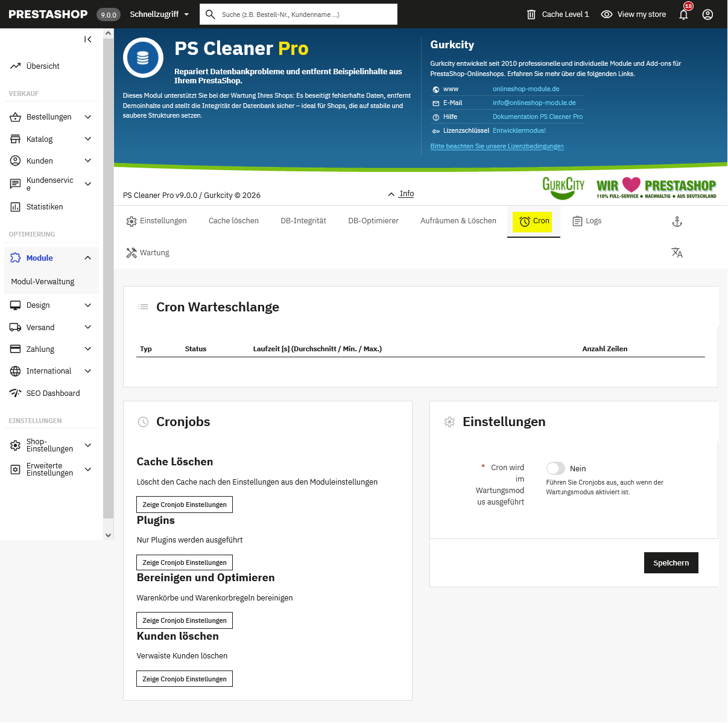Switch to the Cache löschen tab
The image size is (728, 723).
click(x=233, y=221)
